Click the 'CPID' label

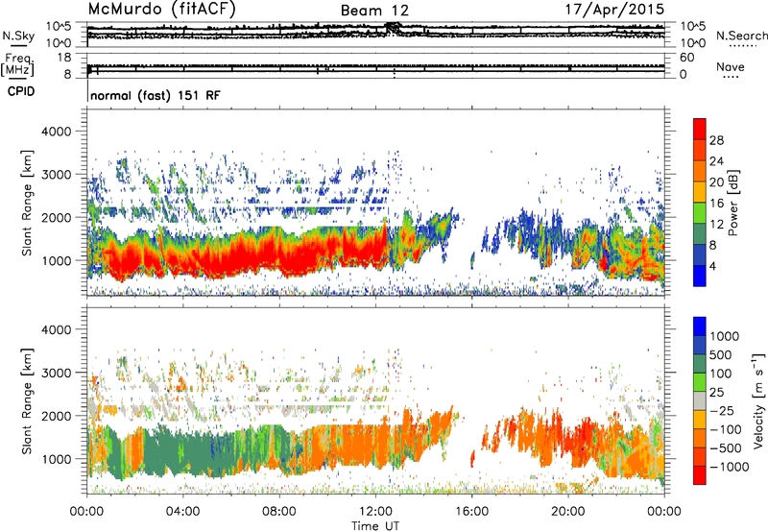[x=21, y=91]
